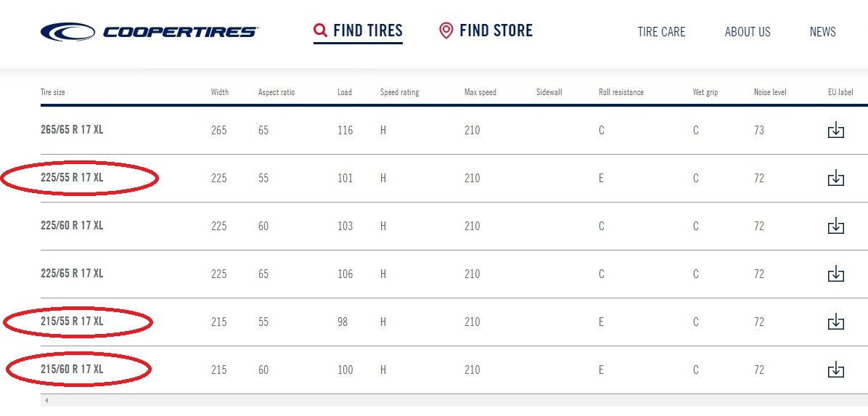Viewport: 868px width, 416px height.
Task: Download EU label for 225/55 R 17 XL
Action: (835, 179)
